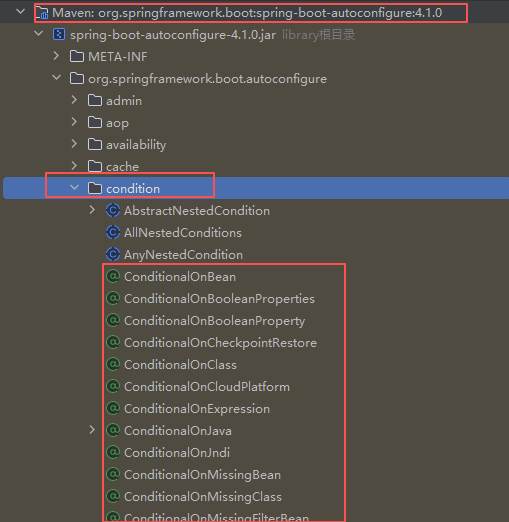Open the ConditionalOnMissingBean annotation
The height and width of the screenshot is (522, 509).
(203, 475)
